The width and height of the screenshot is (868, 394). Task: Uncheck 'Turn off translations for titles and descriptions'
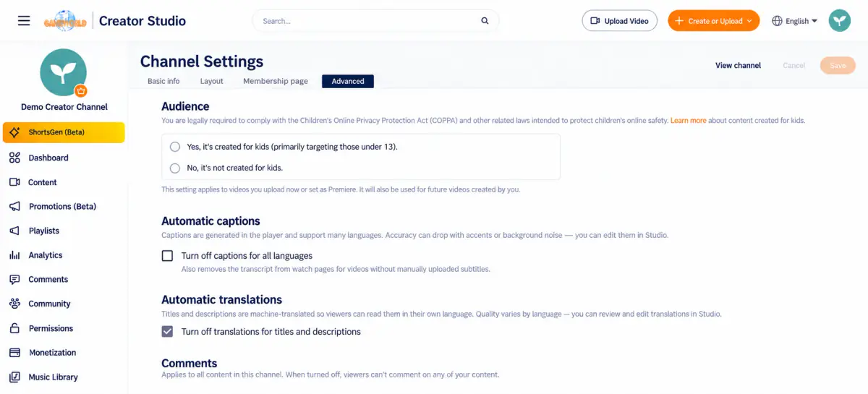pos(168,332)
